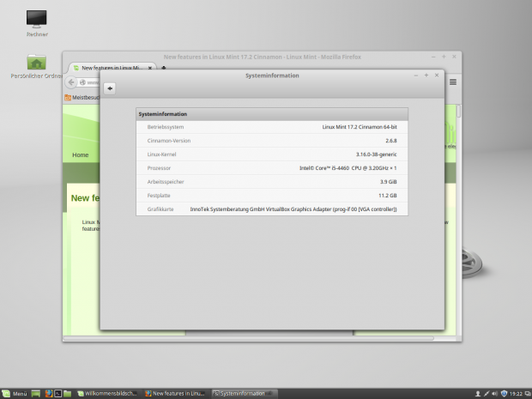
Task: Open the 19:22 clock calendar
Action: [516, 394]
